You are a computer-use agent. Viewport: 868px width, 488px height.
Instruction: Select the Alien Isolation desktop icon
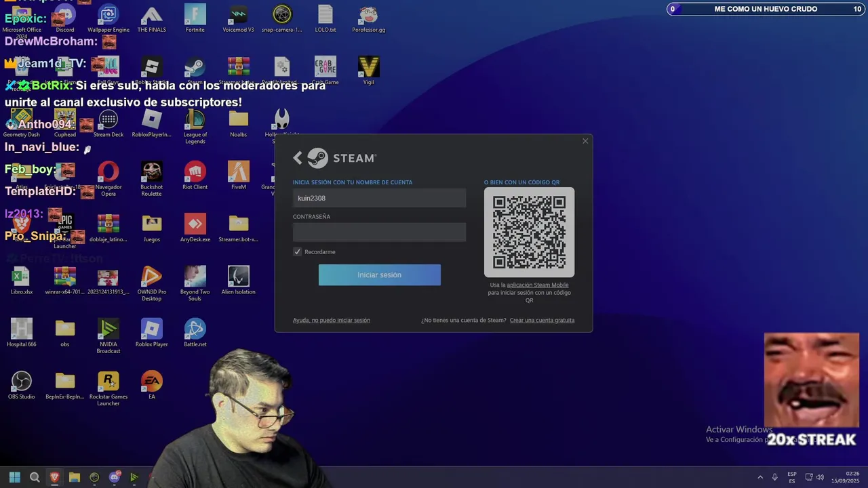pos(238,280)
